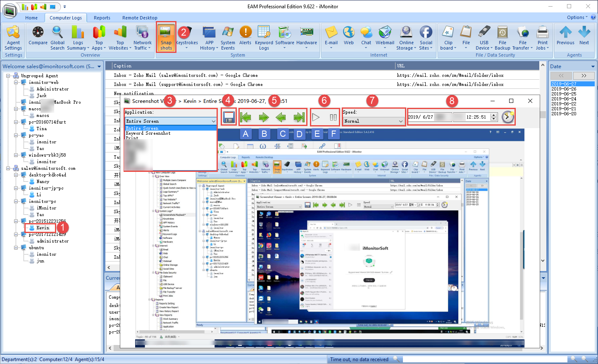
Task: Choose Keyword Screenshot in the Application list
Action: tap(148, 133)
